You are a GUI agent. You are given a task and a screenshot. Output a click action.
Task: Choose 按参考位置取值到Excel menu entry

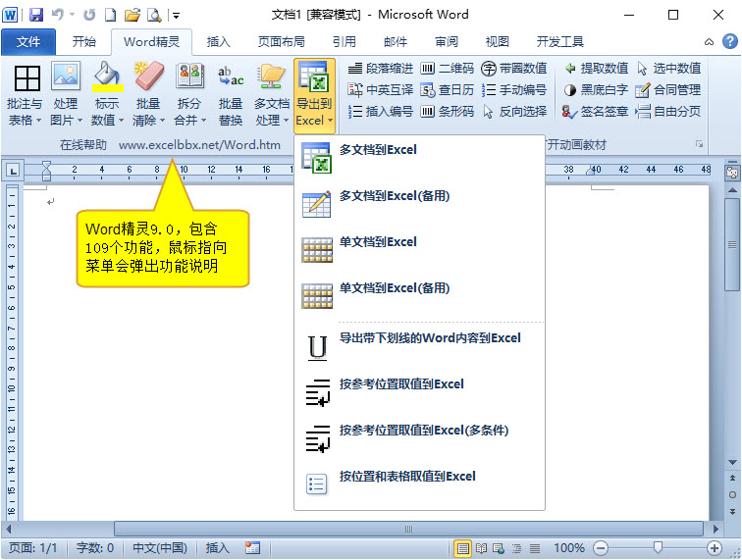coord(419,392)
